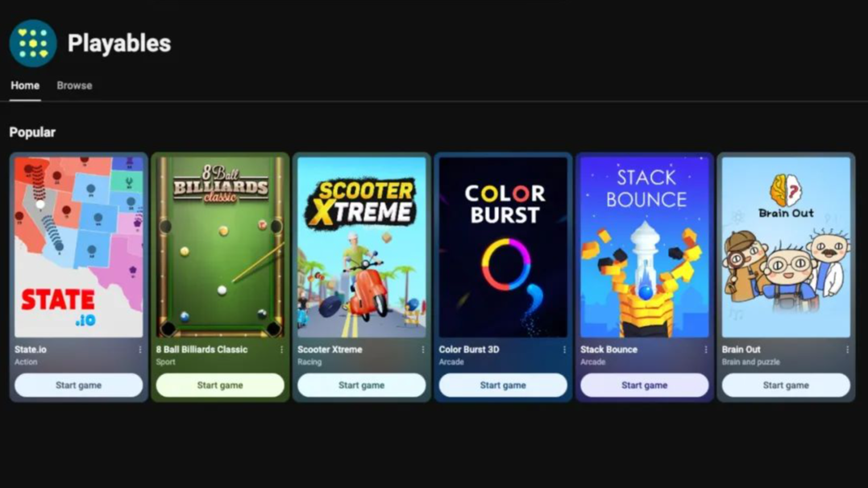This screenshot has width=868, height=488.
Task: Select the Stack Bounce cover thumbnail
Action: click(645, 247)
